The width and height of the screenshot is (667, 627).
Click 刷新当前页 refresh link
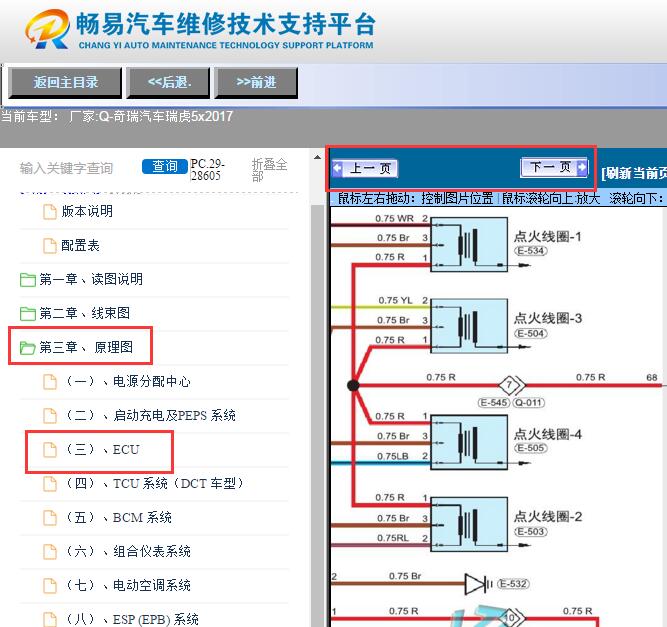coord(634,173)
